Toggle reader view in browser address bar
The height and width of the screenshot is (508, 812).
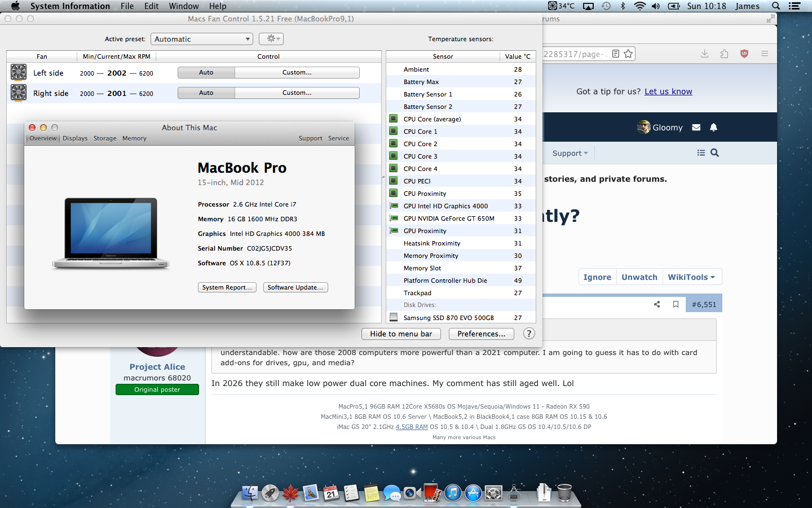point(616,54)
